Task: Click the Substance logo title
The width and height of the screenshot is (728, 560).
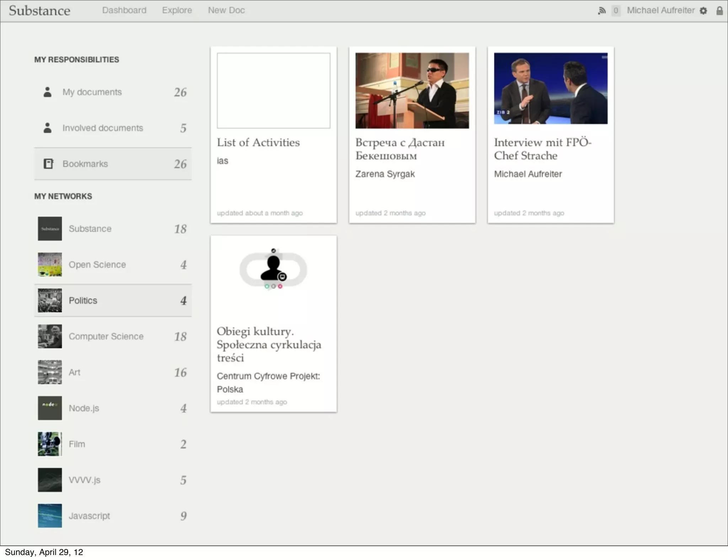Action: coord(39,11)
